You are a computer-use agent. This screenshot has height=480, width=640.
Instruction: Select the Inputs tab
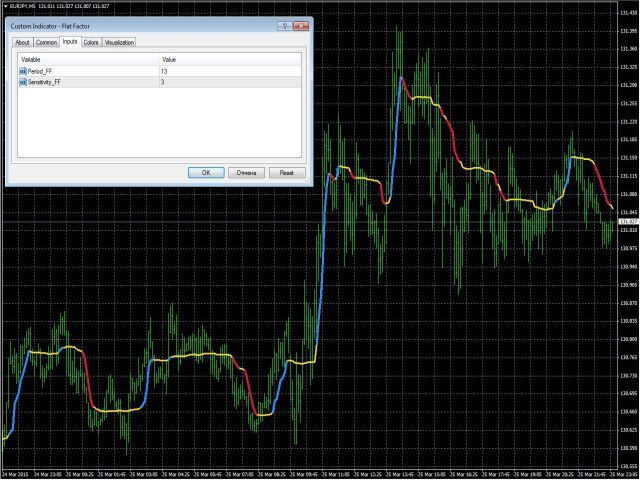(70, 42)
